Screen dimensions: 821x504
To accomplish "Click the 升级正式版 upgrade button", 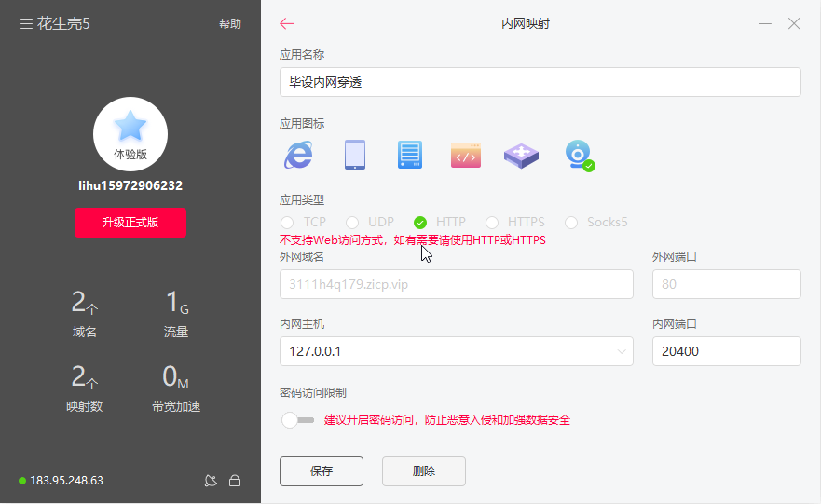I will [130, 223].
